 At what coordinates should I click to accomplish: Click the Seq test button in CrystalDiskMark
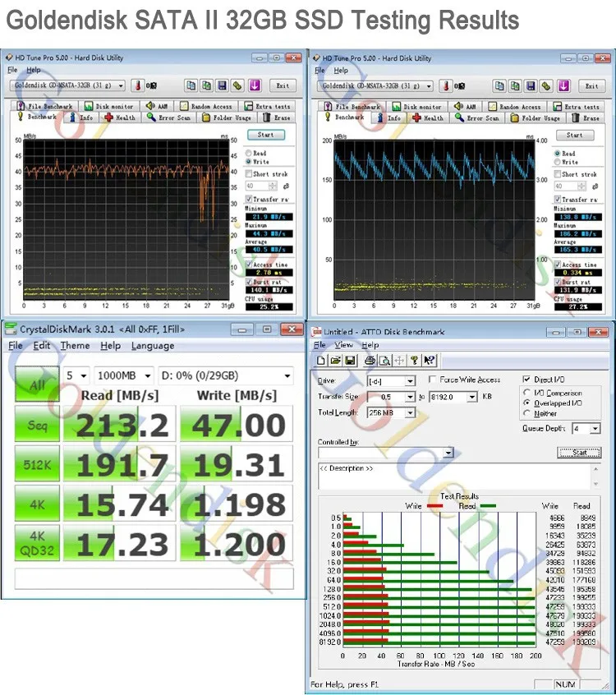pos(37,425)
